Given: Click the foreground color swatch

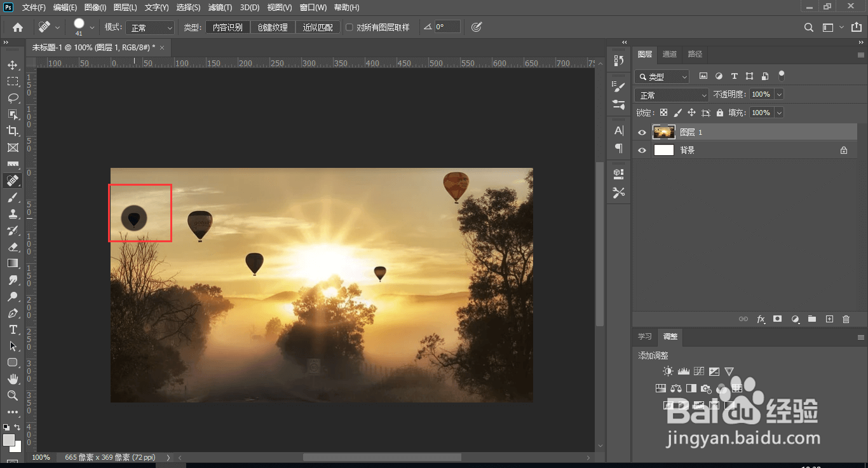Looking at the screenshot, I should [8, 440].
